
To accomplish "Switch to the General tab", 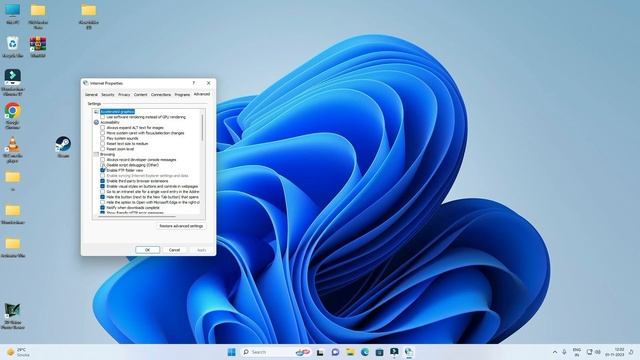I will point(91,94).
